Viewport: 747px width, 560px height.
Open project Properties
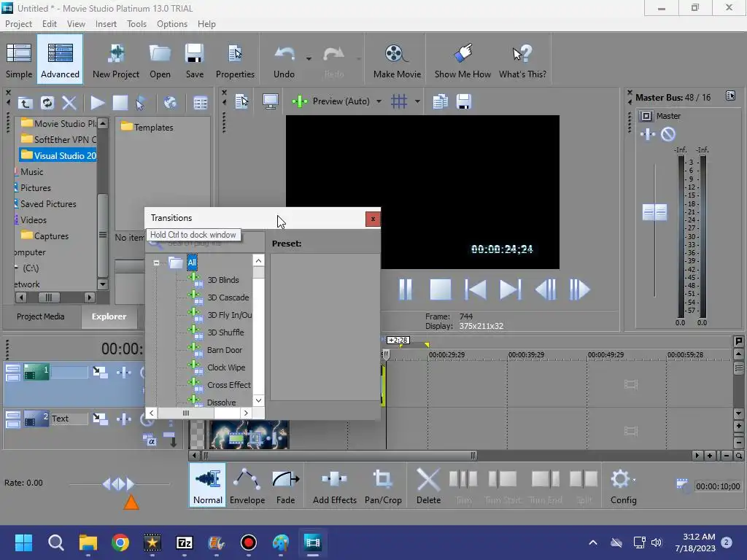click(x=235, y=60)
